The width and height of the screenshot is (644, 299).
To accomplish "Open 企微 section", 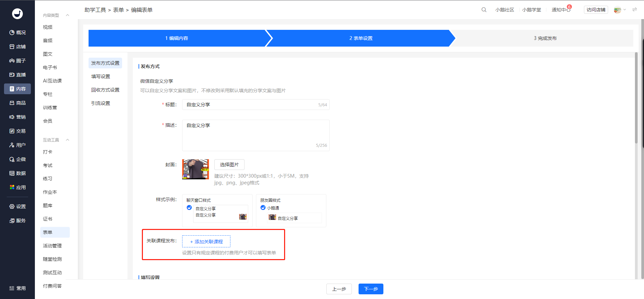I will tap(17, 159).
